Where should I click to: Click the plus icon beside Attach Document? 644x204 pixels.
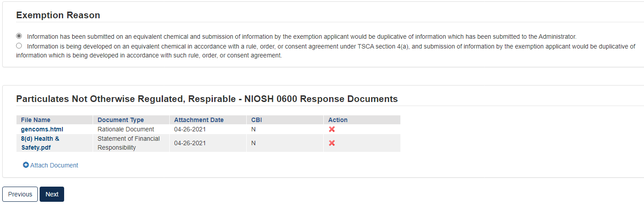coord(26,165)
